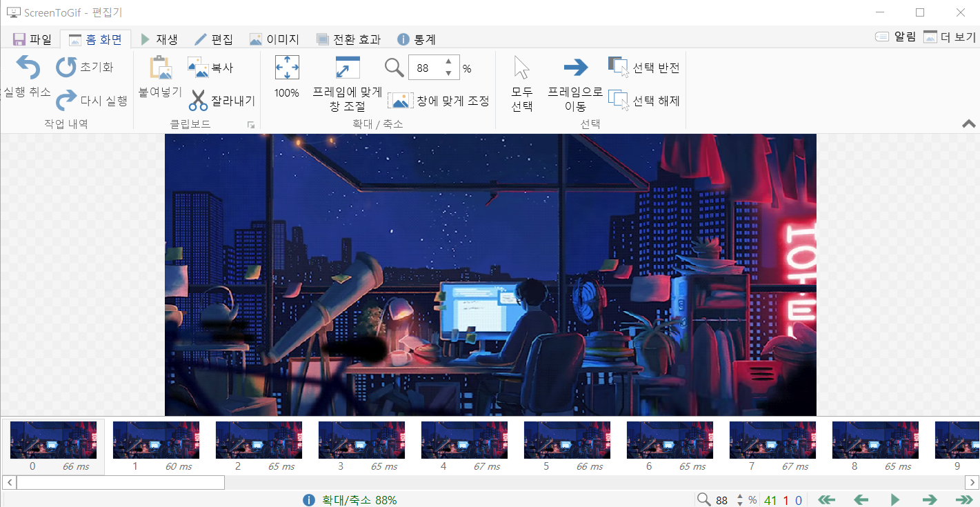Switch to the Playback (재생) tab

(x=159, y=39)
